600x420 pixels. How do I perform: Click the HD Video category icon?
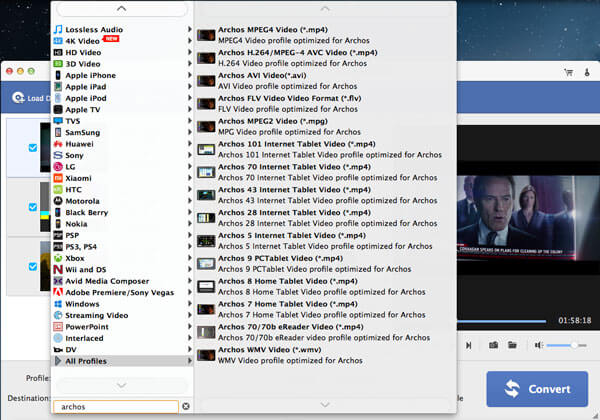click(58, 52)
